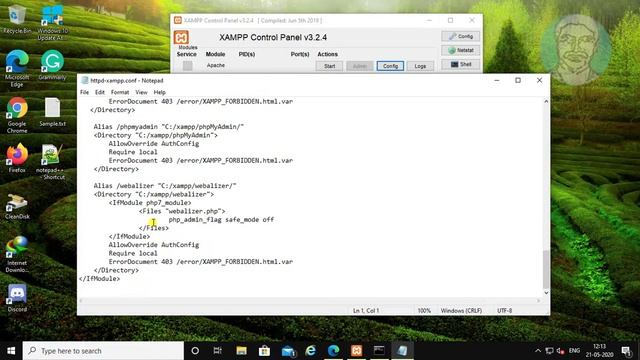This screenshot has height=360, width=640.
Task: Click 'php_admin_flag safe_mode off' line
Action: pyautogui.click(x=221, y=220)
